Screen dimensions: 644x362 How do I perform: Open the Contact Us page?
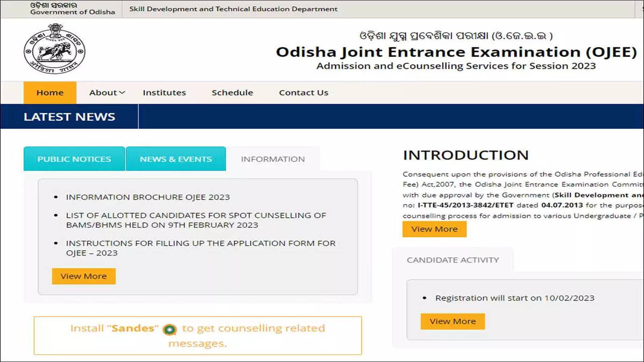click(303, 93)
